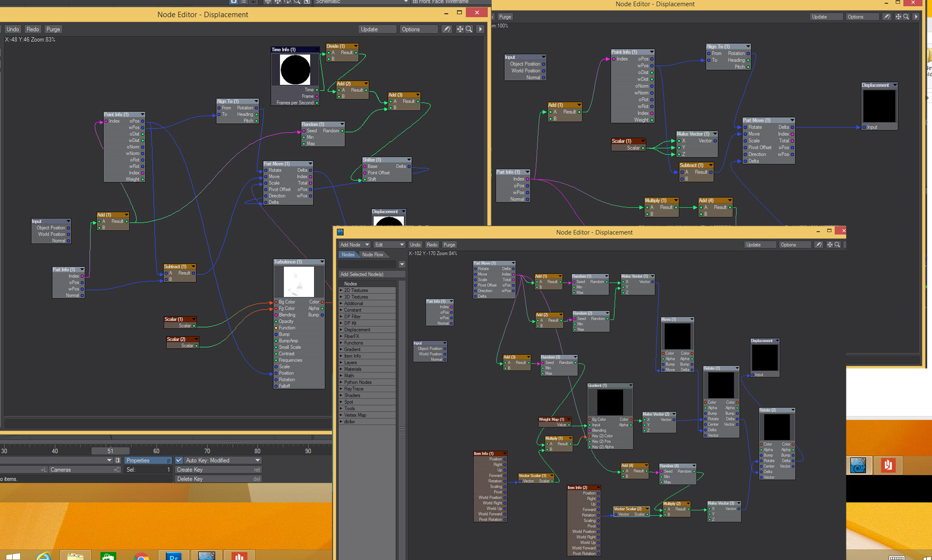Open File Explorer from taskbar
Image resolution: width=932 pixels, height=560 pixels.
pos(76,556)
